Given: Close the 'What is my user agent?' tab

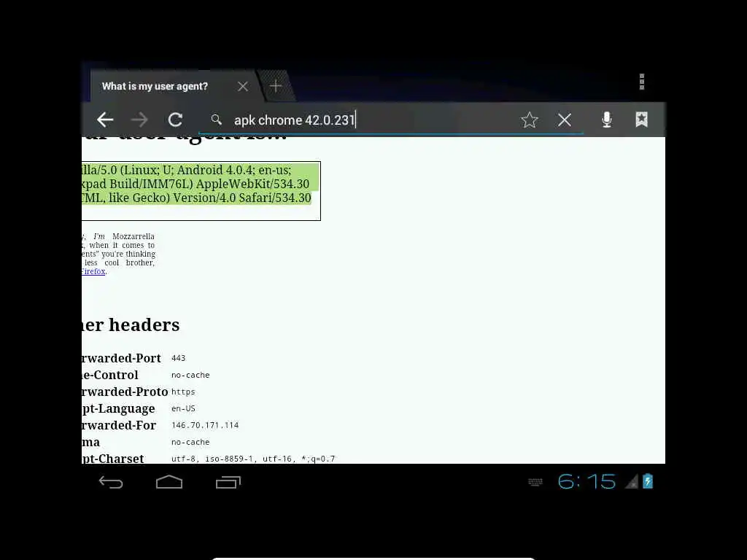Looking at the screenshot, I should [243, 86].
